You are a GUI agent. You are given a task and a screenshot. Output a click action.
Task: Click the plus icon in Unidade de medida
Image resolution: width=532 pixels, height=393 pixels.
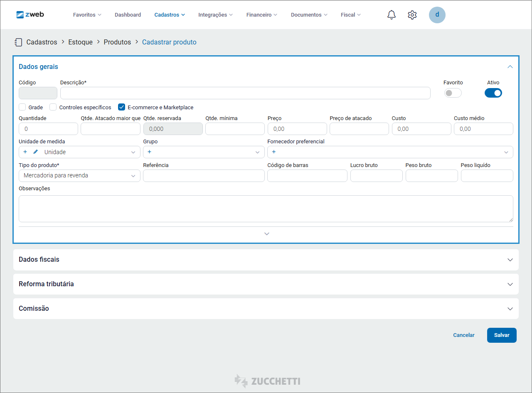(25, 152)
